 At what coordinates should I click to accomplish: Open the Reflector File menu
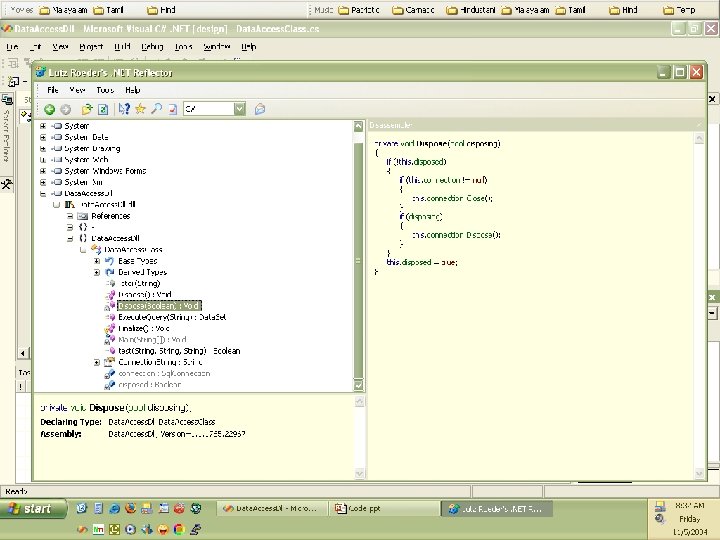pos(53,90)
